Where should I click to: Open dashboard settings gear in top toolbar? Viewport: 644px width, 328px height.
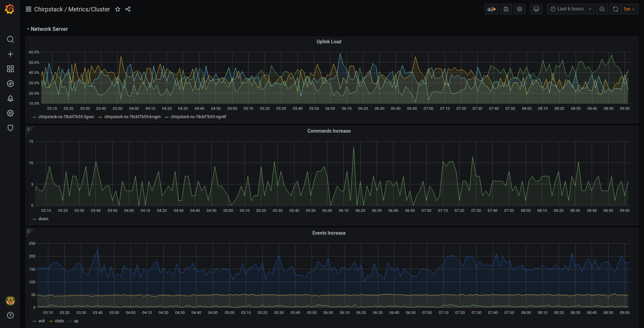[520, 9]
